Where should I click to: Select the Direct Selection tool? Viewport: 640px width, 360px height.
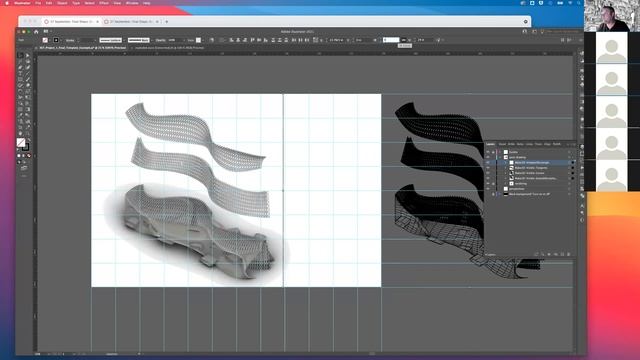tap(28, 55)
